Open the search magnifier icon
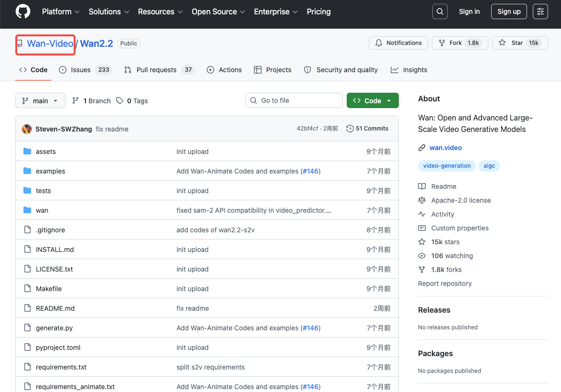 point(440,11)
